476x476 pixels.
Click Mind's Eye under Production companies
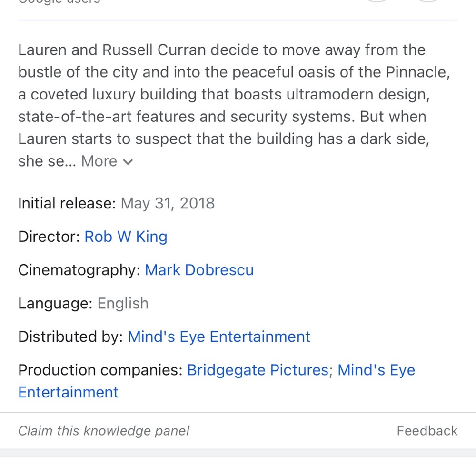[376, 370]
